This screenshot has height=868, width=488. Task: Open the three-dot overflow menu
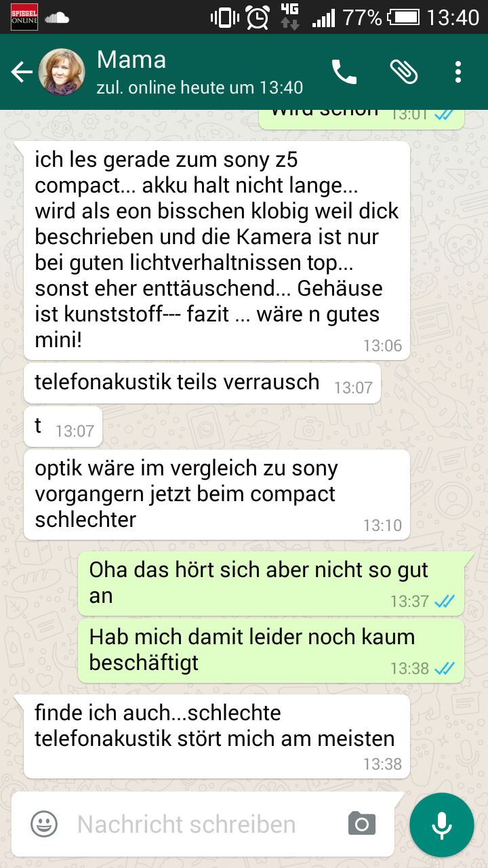(458, 72)
